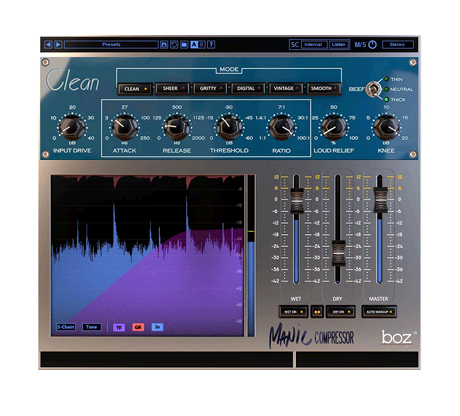
Task: Open the Stereo mode dropdown
Action: (x=398, y=44)
